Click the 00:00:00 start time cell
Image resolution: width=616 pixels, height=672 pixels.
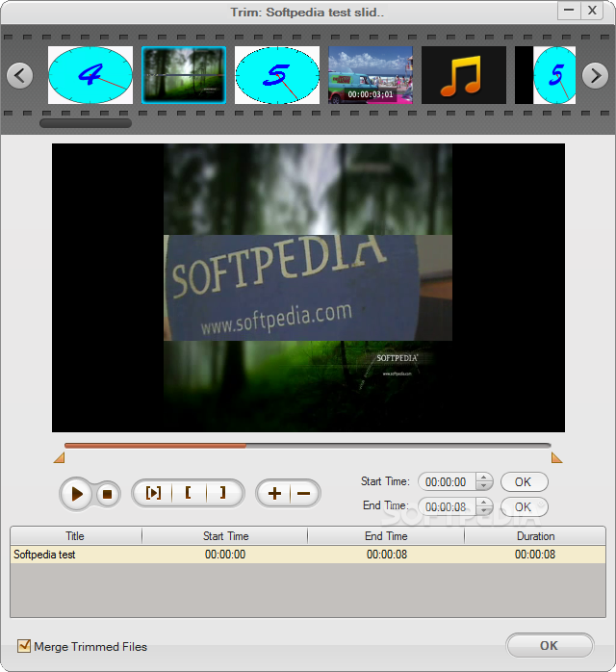(x=225, y=555)
